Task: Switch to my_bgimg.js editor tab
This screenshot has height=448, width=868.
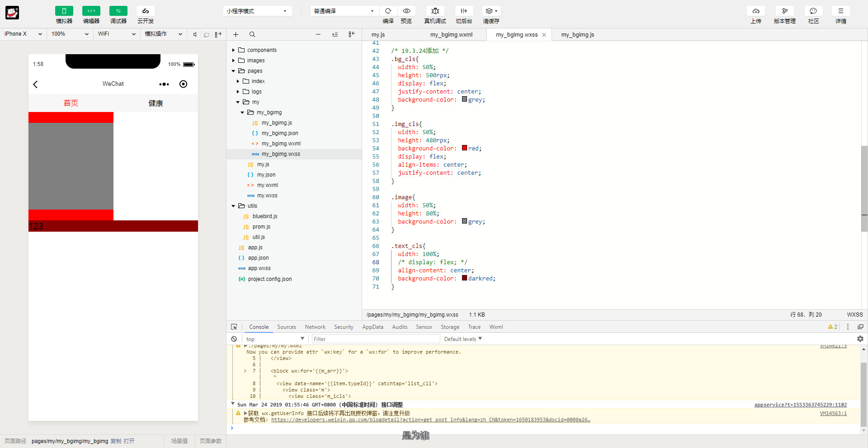Action: 578,35
